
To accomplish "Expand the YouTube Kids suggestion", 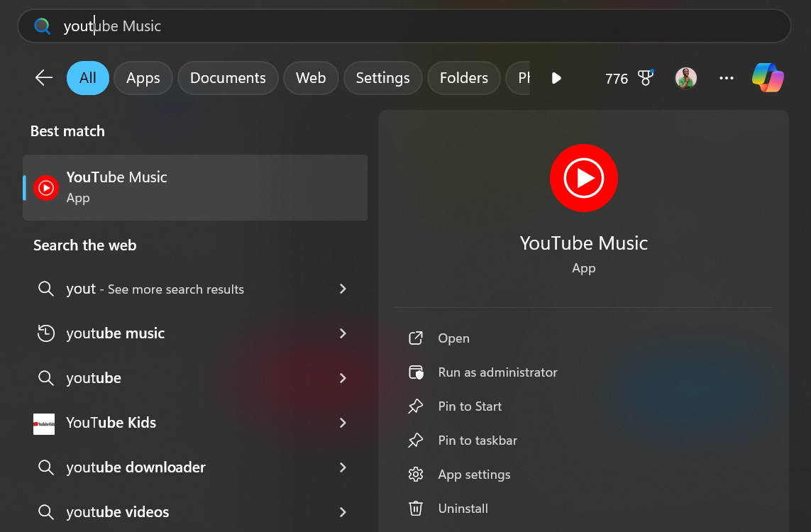I will tap(343, 423).
